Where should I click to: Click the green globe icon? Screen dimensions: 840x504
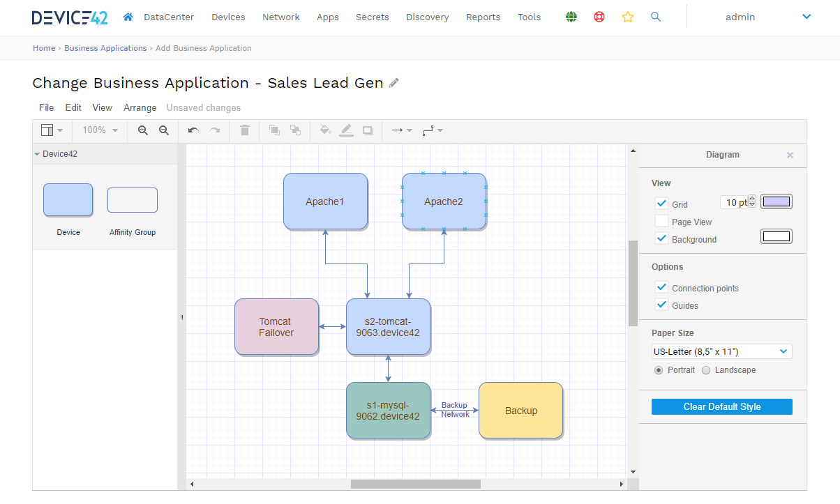coord(571,17)
